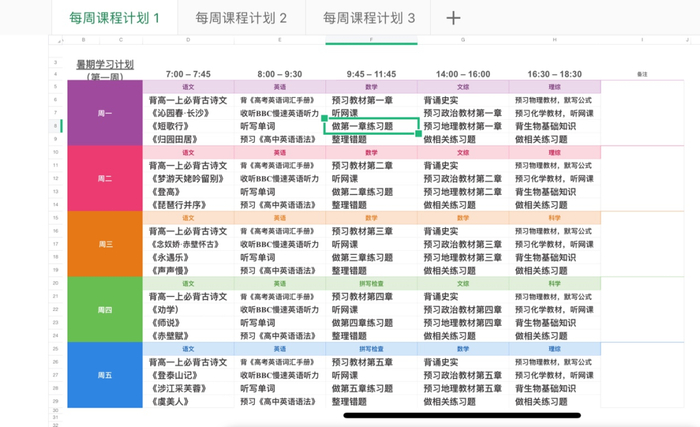Select the 预习教材第一章 cell

pyautogui.click(x=371, y=100)
